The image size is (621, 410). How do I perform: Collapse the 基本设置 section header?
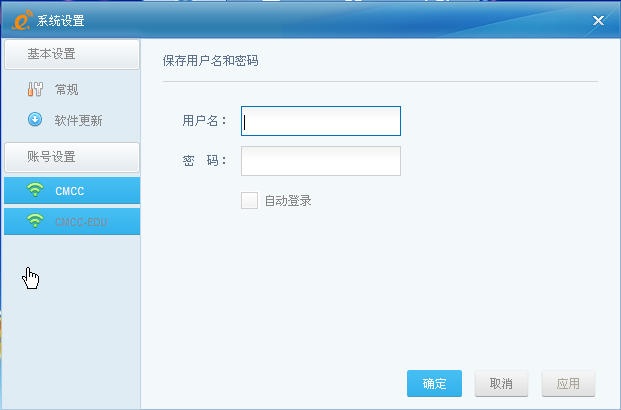(x=71, y=54)
